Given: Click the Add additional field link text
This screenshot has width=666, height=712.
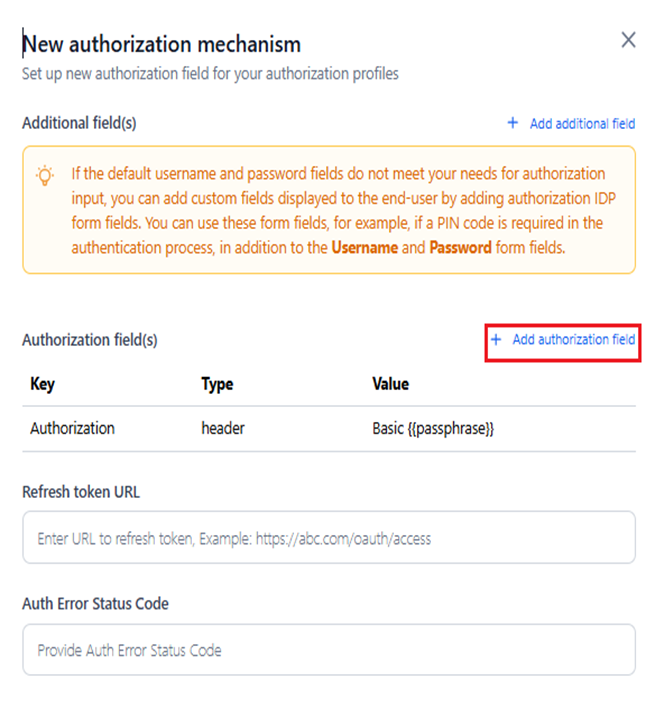Looking at the screenshot, I should click(x=582, y=124).
